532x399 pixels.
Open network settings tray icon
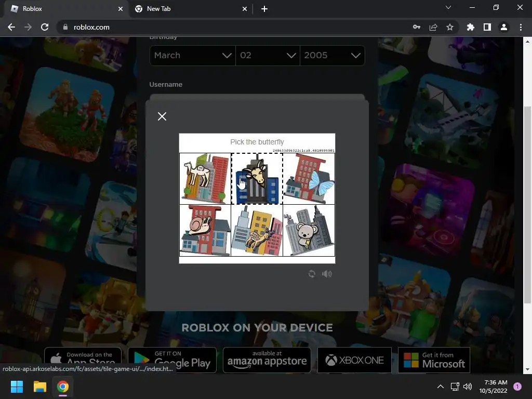pos(455,387)
